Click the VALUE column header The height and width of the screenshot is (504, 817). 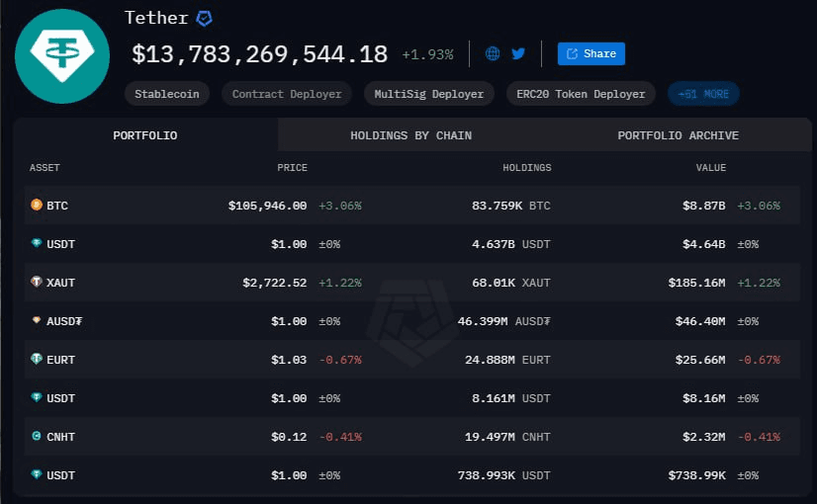click(711, 168)
